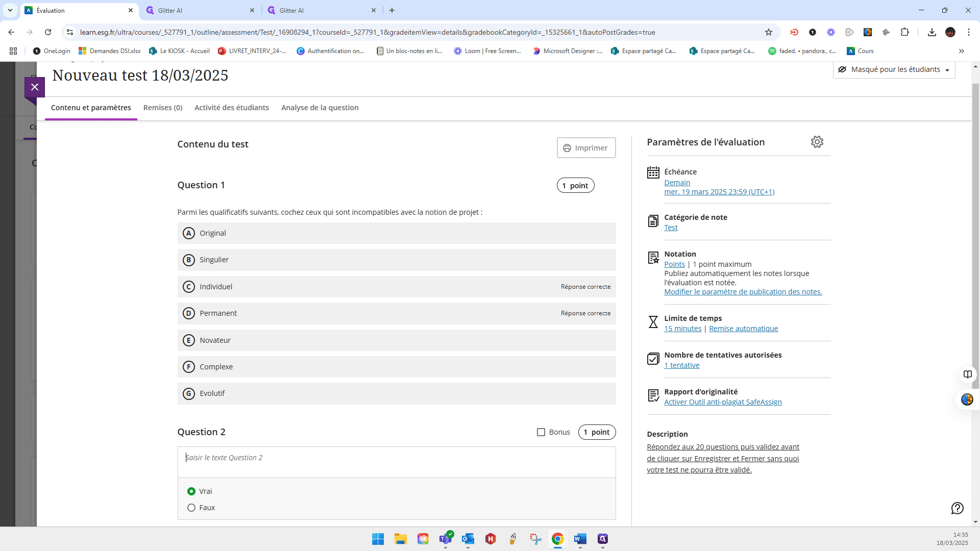Click the help question mark icon
Screen dimensions: 980x551
click(957, 508)
